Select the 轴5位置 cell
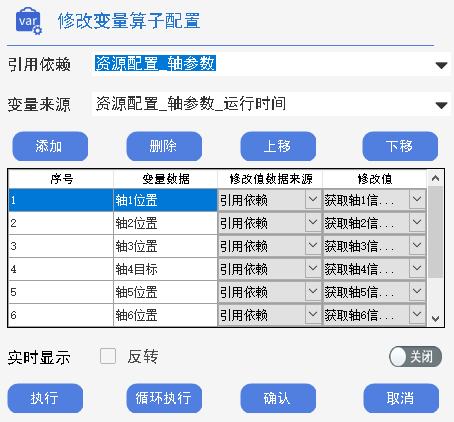The image size is (454, 422). [x=165, y=292]
